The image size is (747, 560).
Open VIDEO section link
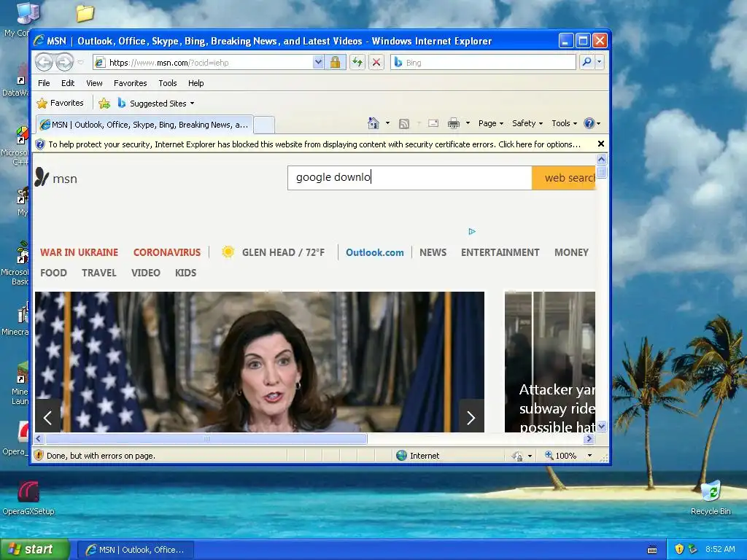[146, 273]
